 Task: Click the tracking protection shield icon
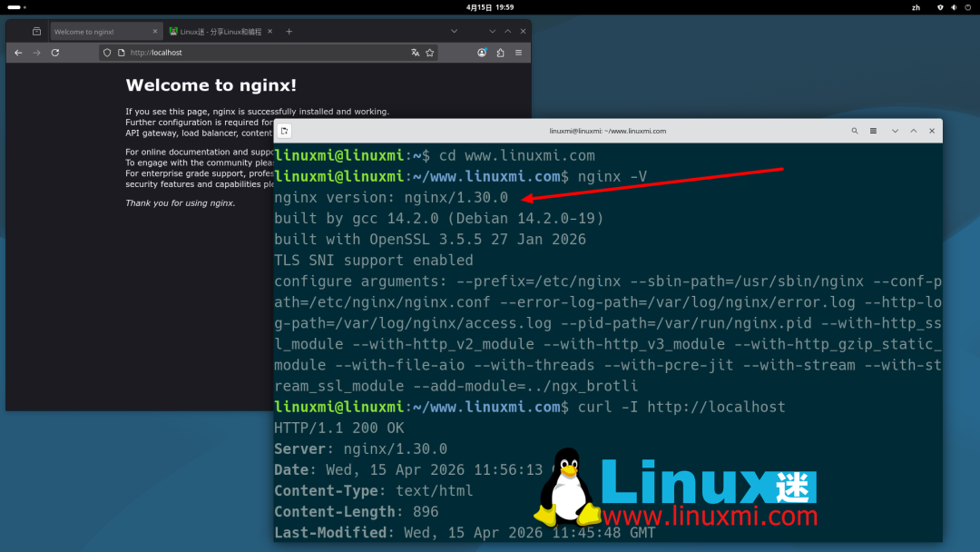point(106,52)
